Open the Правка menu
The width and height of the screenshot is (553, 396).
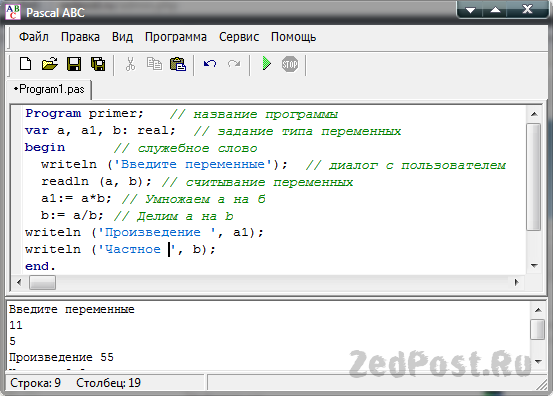pos(80,37)
